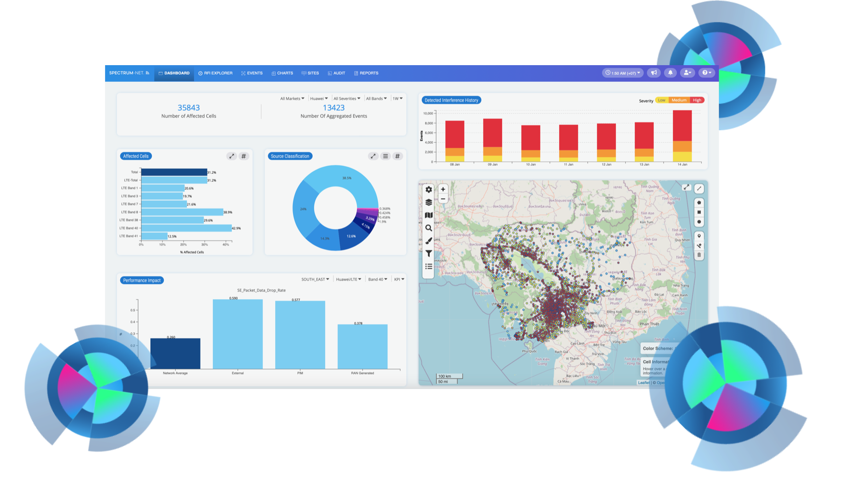Click the Affected Cells panel label

point(136,156)
